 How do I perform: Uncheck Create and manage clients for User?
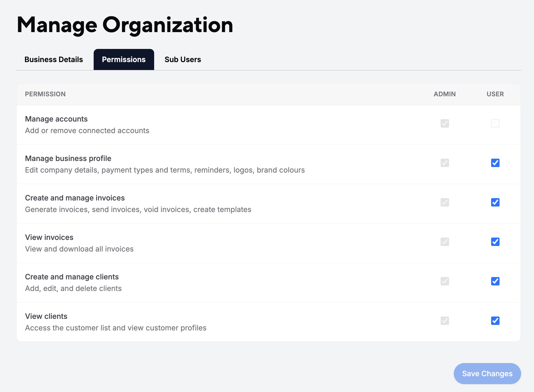[495, 281]
